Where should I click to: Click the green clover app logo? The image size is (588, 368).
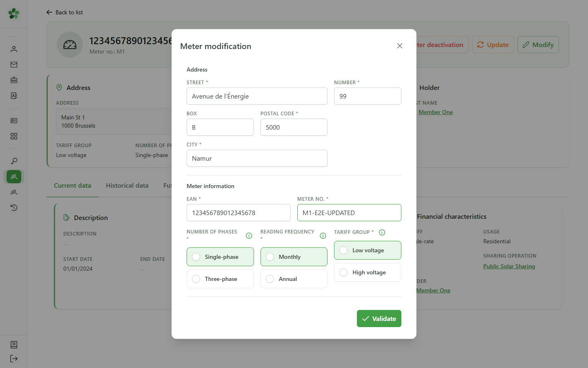click(x=14, y=13)
